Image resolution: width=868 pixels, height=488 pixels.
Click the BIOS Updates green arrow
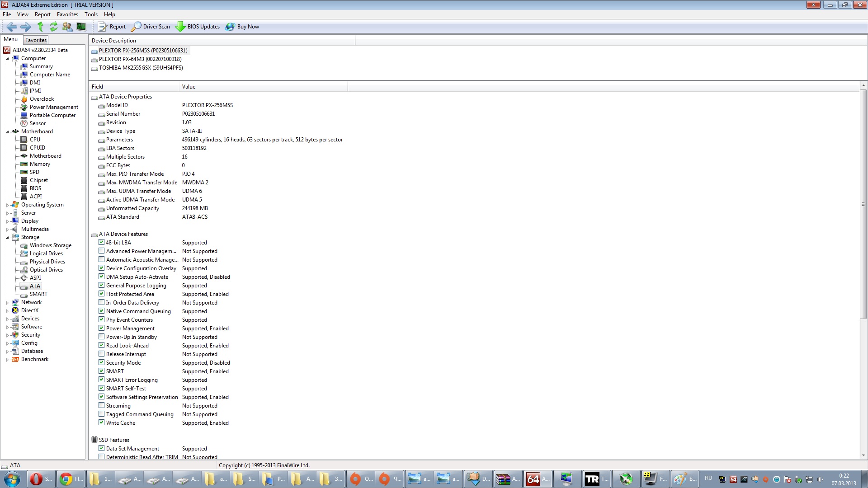(180, 27)
